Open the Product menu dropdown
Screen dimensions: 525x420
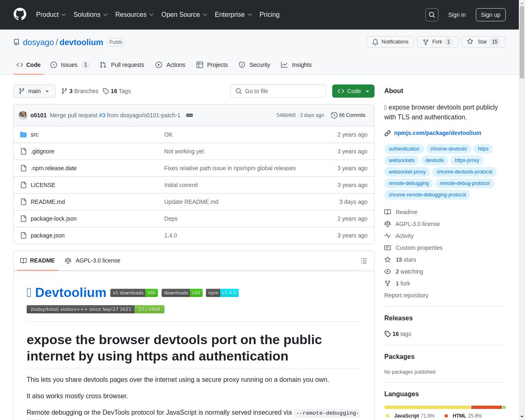click(x=51, y=14)
